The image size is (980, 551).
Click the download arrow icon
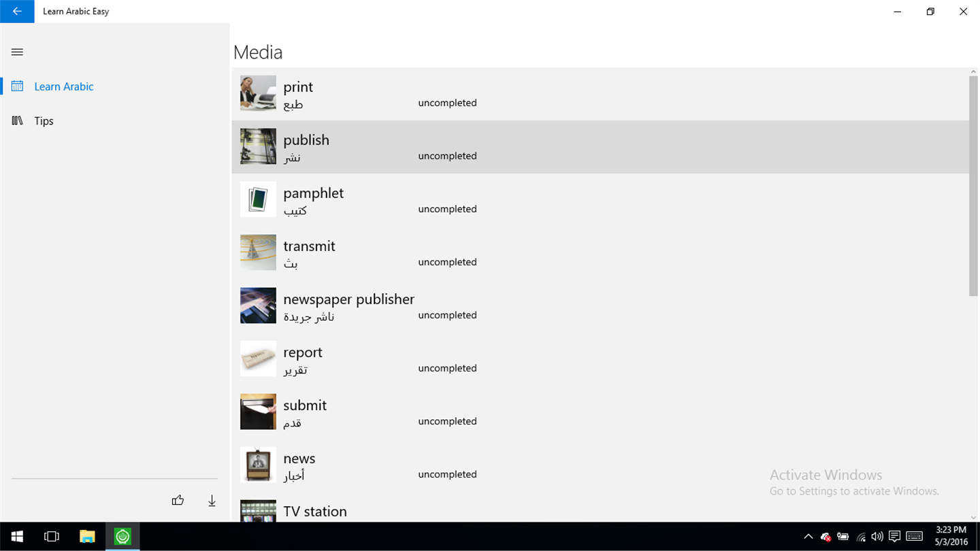click(x=212, y=501)
